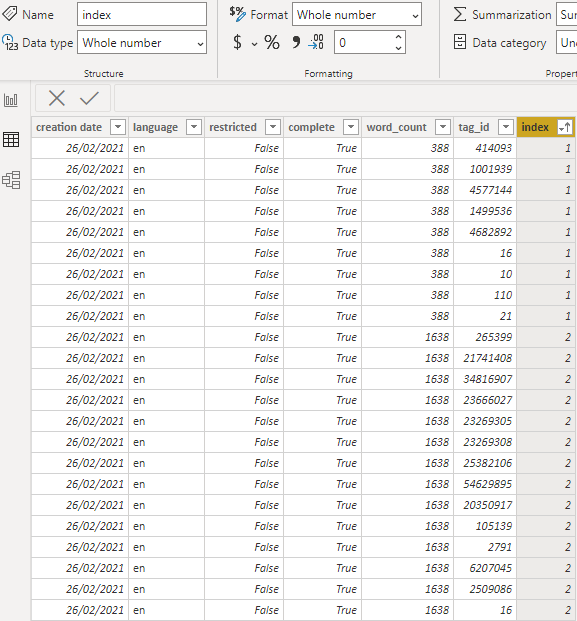Click tag_id cell 2509086
Image resolution: width=577 pixels, height=621 pixels.
485,589
